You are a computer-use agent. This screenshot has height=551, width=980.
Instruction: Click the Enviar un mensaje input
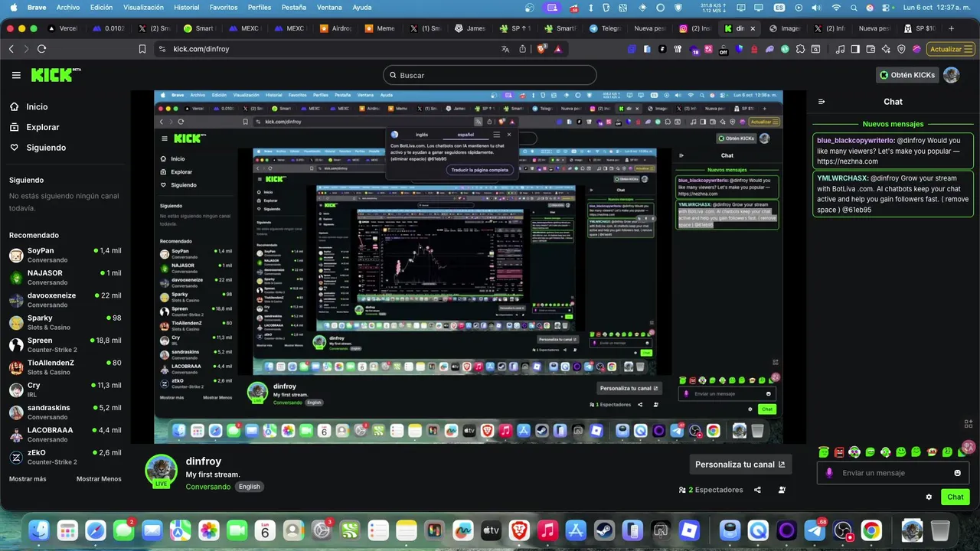(893, 473)
